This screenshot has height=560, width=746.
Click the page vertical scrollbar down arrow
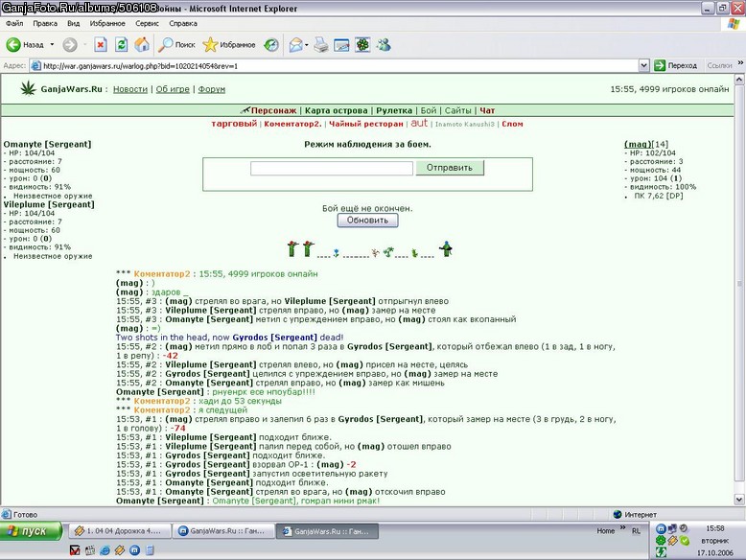tap(739, 500)
